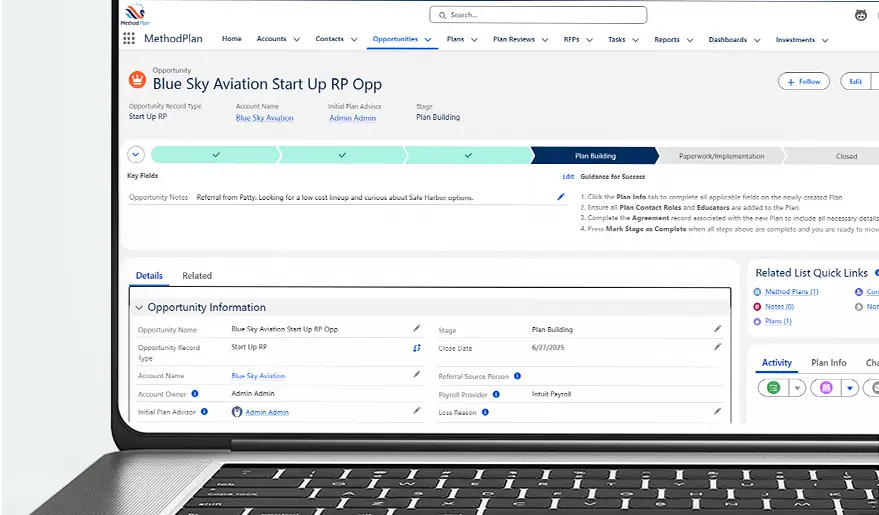The height and width of the screenshot is (515, 879).
Task: Open the Accounts tab
Action: (x=271, y=39)
